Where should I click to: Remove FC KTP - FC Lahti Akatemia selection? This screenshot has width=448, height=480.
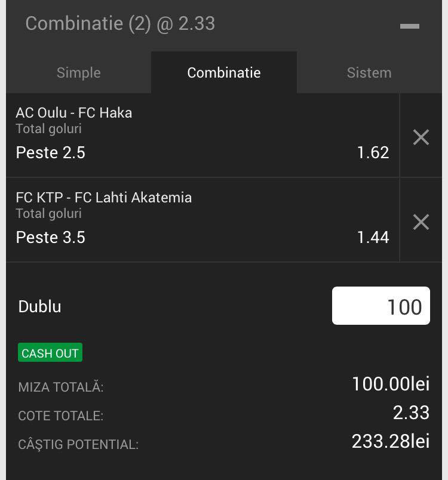click(421, 222)
